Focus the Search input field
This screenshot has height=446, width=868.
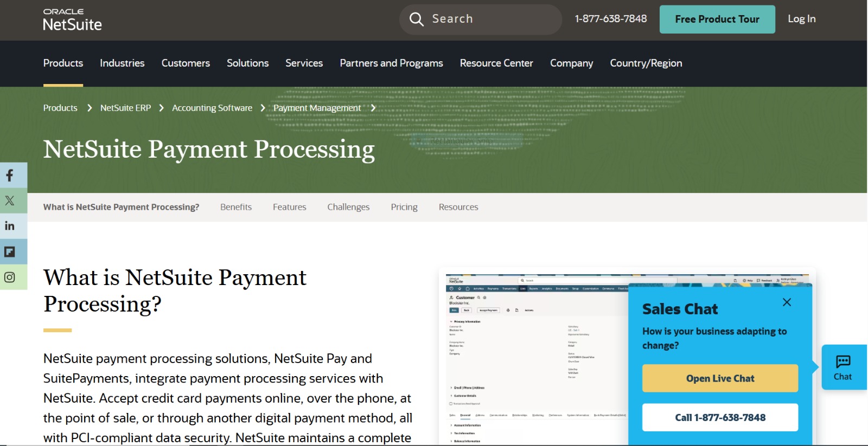pyautogui.click(x=481, y=20)
